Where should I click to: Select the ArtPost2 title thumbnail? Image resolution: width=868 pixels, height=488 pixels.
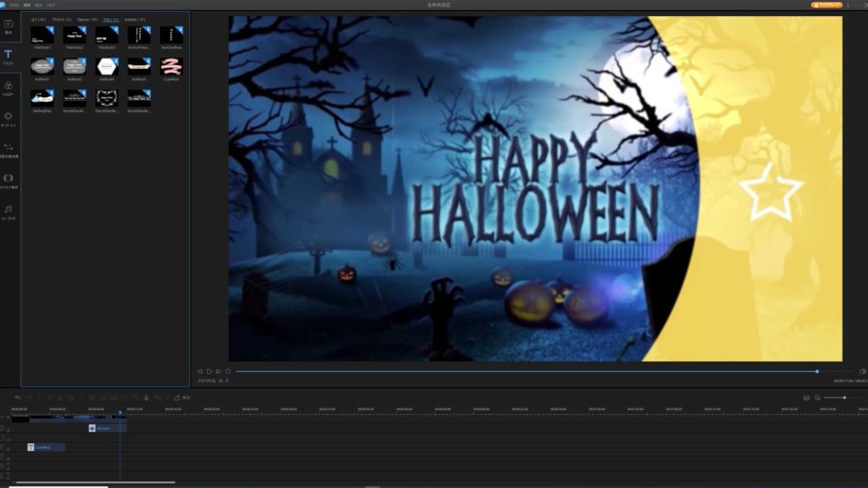tap(75, 66)
